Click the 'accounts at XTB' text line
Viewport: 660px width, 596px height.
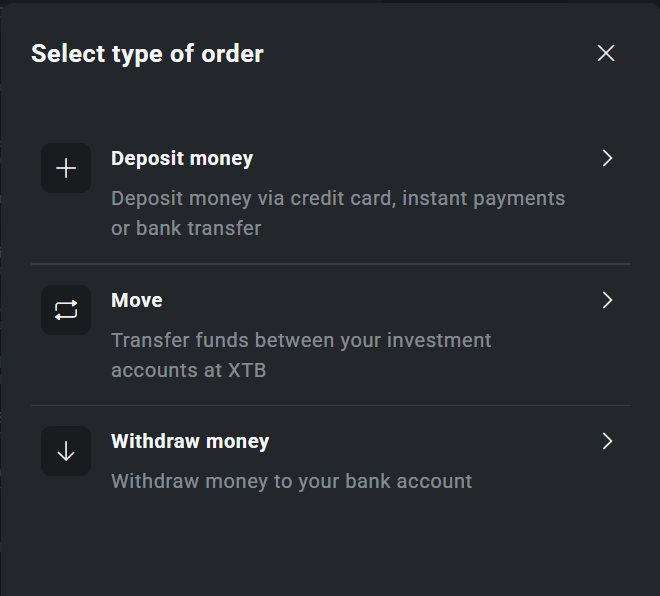click(x=189, y=370)
